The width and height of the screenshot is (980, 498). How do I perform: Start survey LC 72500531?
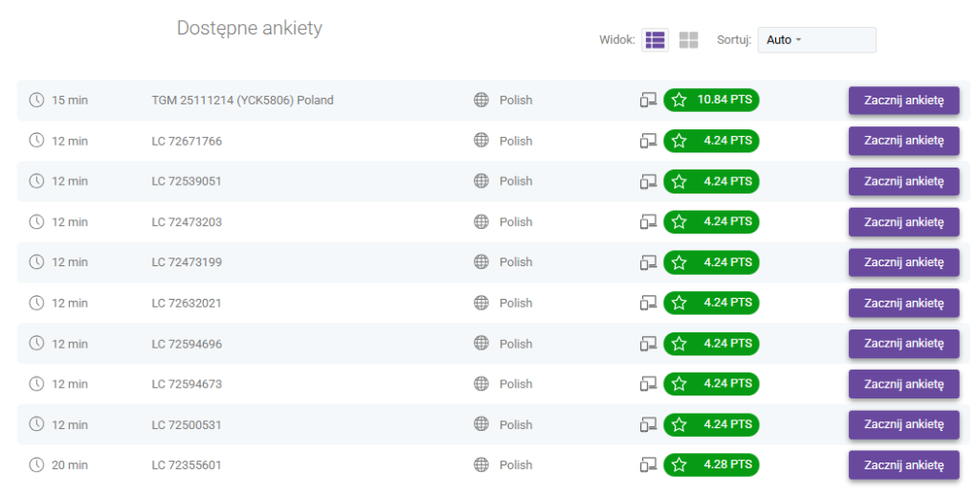click(903, 425)
